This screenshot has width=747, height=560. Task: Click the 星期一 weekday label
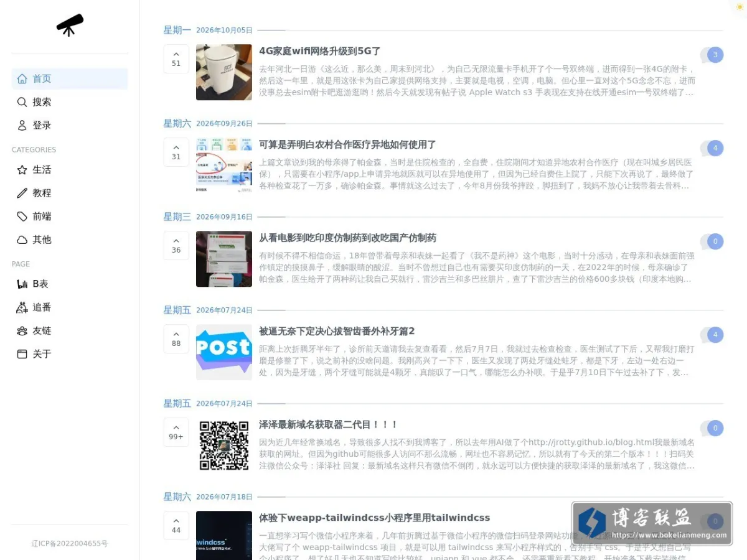[177, 30]
